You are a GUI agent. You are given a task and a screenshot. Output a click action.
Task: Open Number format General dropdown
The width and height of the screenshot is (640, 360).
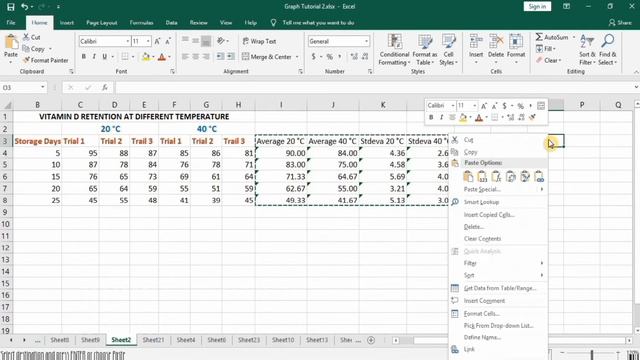pos(366,41)
